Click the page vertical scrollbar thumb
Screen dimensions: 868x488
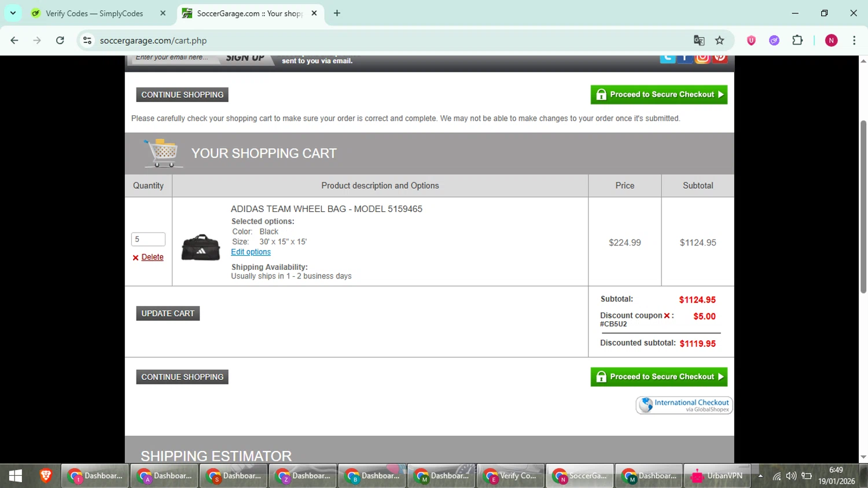coord(863,207)
